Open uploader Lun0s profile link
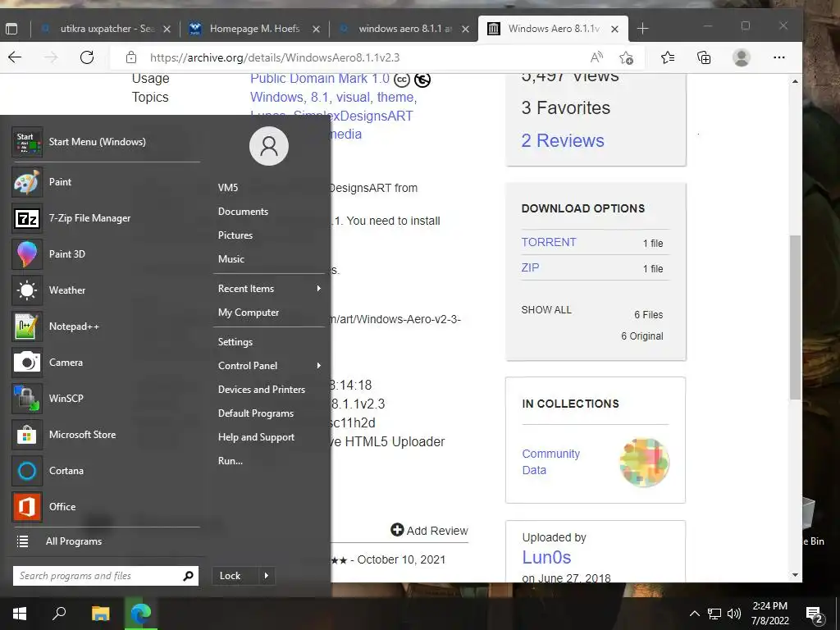Image resolution: width=840 pixels, height=630 pixels. click(546, 557)
